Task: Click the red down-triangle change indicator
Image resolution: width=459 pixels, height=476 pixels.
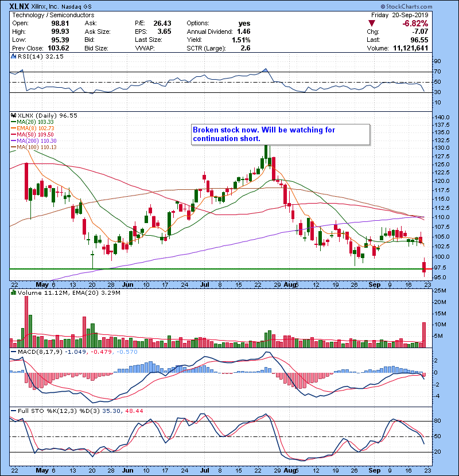Action: pos(372,24)
